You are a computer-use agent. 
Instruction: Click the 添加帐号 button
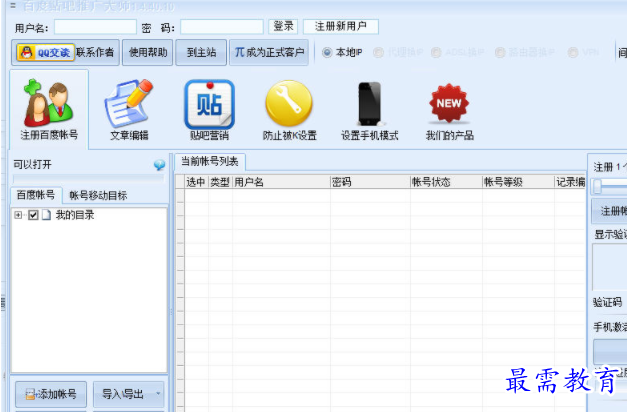coord(51,394)
